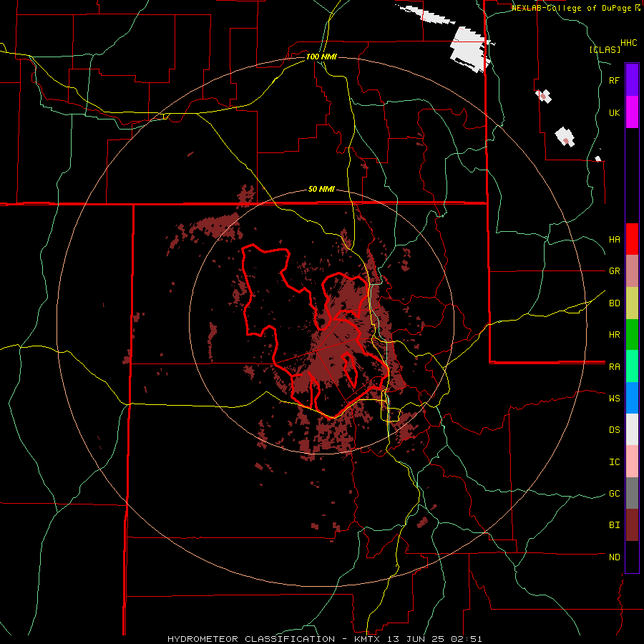Click the HA red legend swatch
Viewport: 644px width, 644px height.
pyautogui.click(x=632, y=239)
